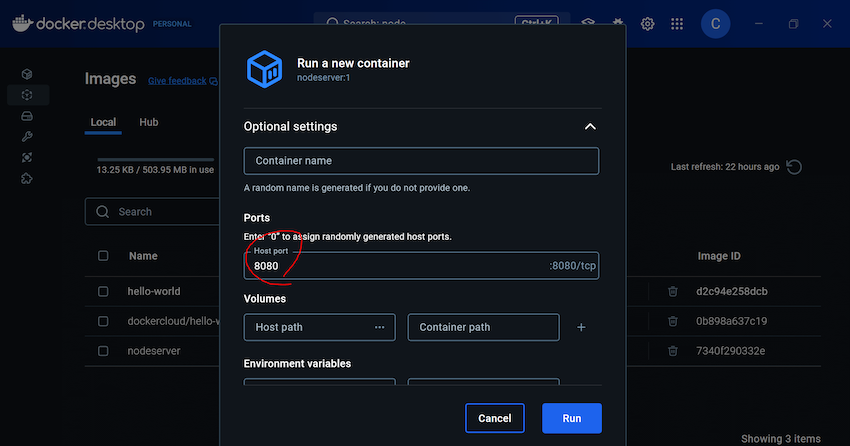The height and width of the screenshot is (446, 850).
Task: Open Extensions puzzle icon in sidebar
Action: (27, 178)
